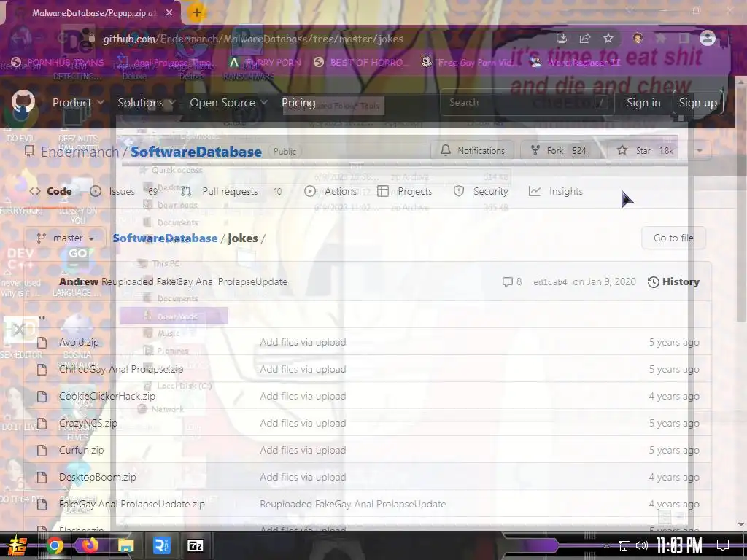
Task: Open DesktopBoom.zip file
Action: point(98,477)
